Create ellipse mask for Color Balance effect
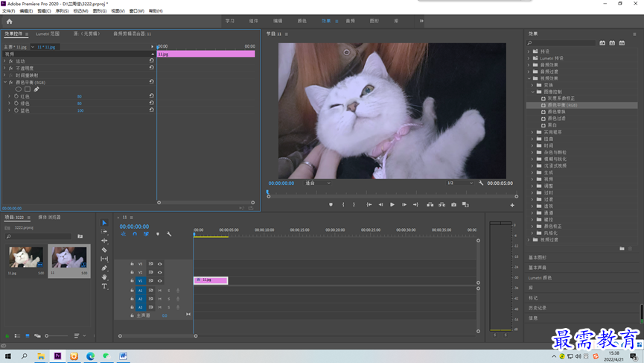 19,89
